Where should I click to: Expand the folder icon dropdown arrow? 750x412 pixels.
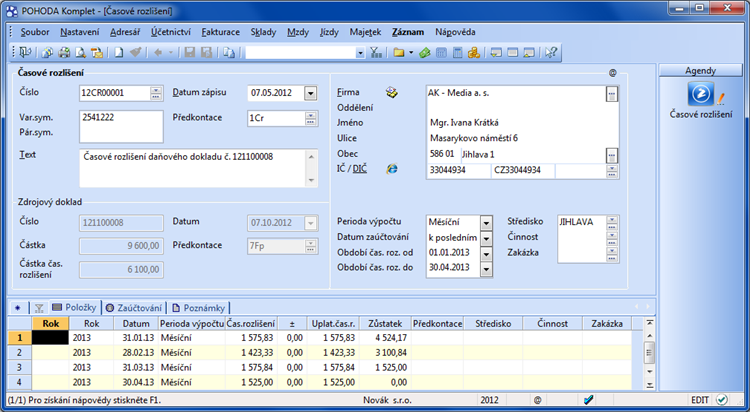pyautogui.click(x=411, y=53)
